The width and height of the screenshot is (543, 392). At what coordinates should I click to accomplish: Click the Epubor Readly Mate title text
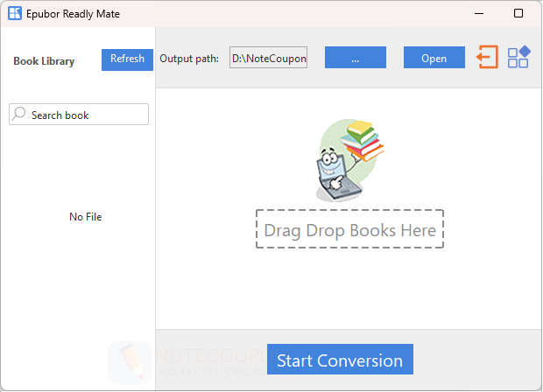click(x=73, y=14)
